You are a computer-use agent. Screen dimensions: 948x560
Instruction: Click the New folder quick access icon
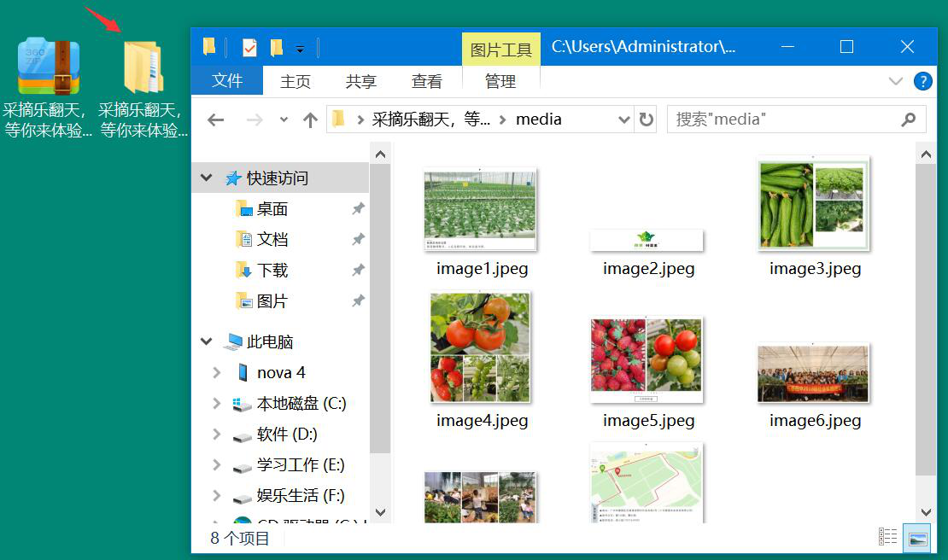click(x=277, y=47)
